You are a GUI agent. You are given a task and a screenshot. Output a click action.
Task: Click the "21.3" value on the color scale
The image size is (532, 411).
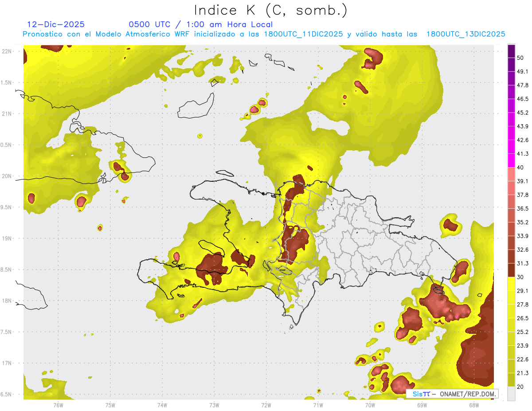[523, 373]
